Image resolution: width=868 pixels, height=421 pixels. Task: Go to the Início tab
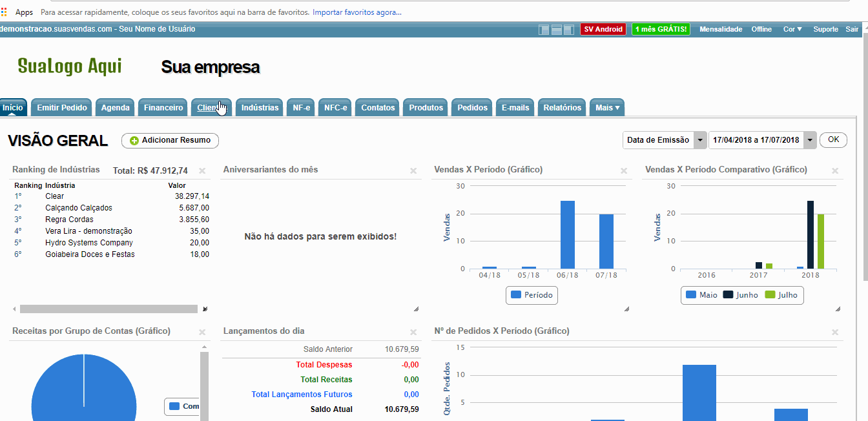(x=13, y=108)
